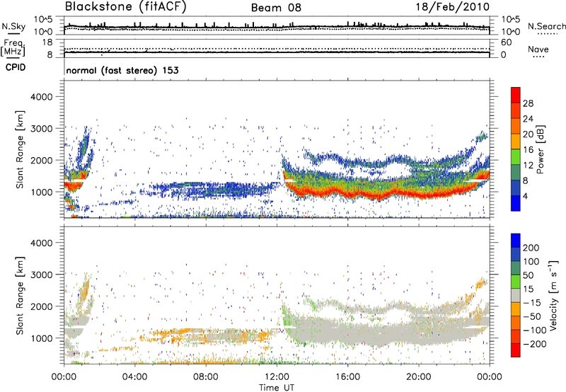Click the 'N.Search' legend label

546,26
